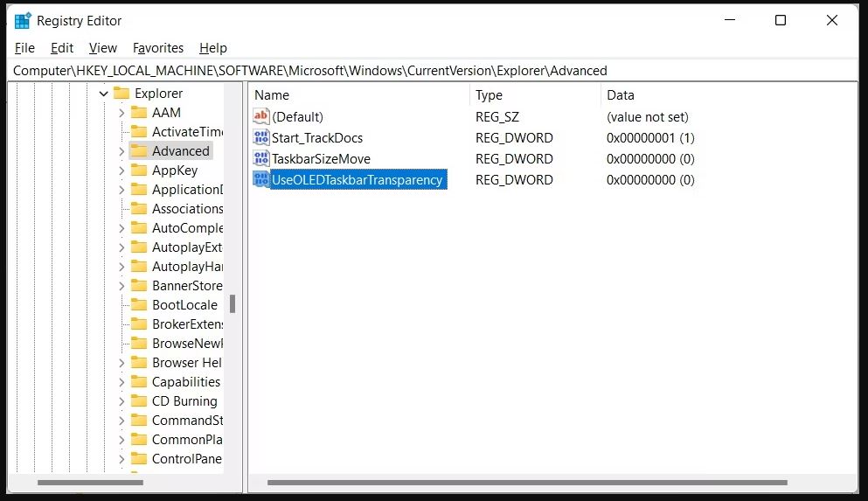Select the CommandStore key

187,421
